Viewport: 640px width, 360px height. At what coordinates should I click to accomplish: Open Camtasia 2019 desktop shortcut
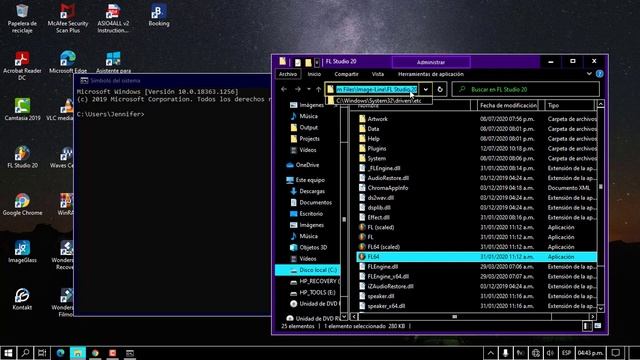pyautogui.click(x=22, y=109)
